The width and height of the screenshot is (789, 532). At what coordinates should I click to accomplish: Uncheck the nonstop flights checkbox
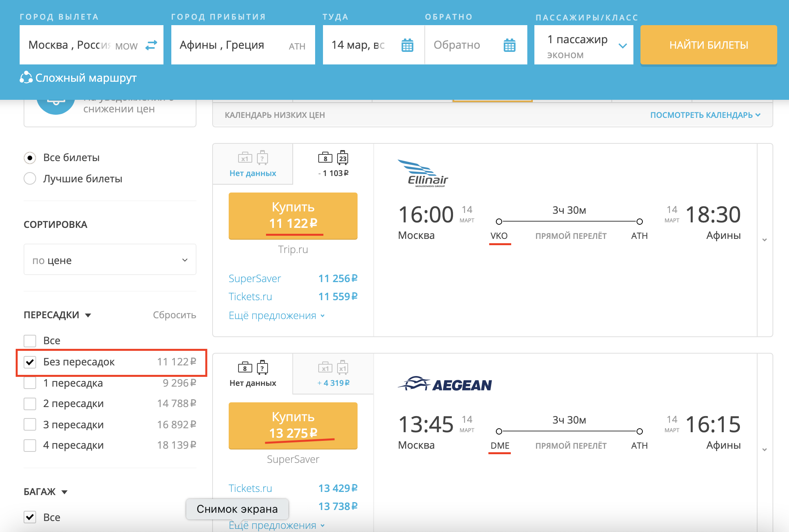point(30,362)
